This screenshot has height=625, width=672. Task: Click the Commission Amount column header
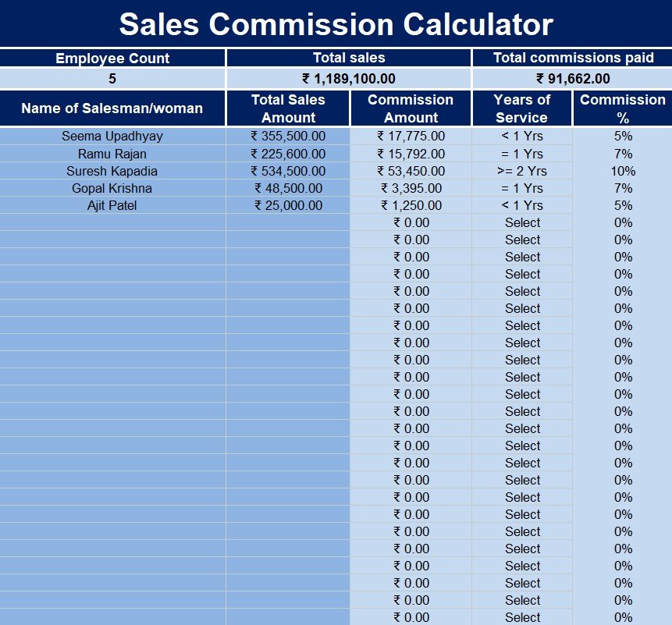click(x=411, y=108)
